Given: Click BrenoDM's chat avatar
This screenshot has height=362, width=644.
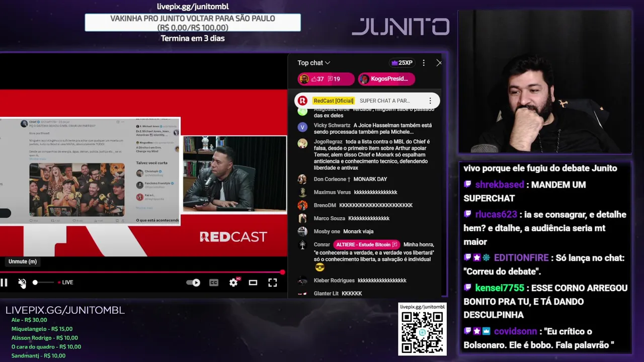Looking at the screenshot, I should pos(302,205).
